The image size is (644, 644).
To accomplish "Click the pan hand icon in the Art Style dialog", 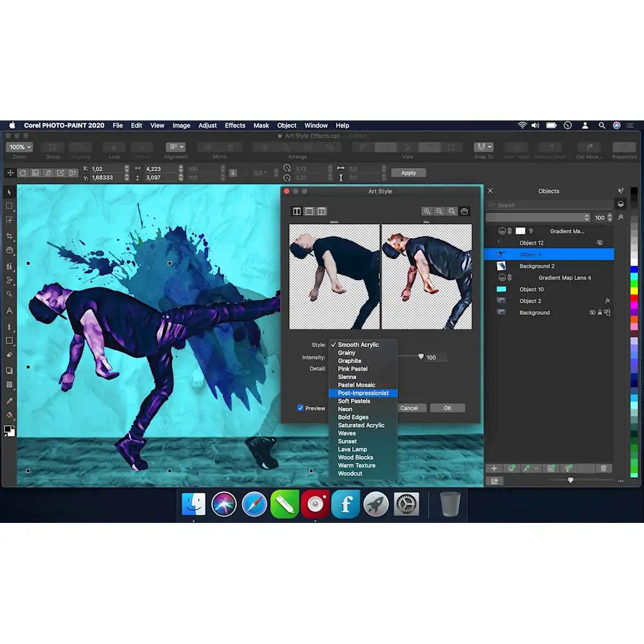I will coord(465,212).
